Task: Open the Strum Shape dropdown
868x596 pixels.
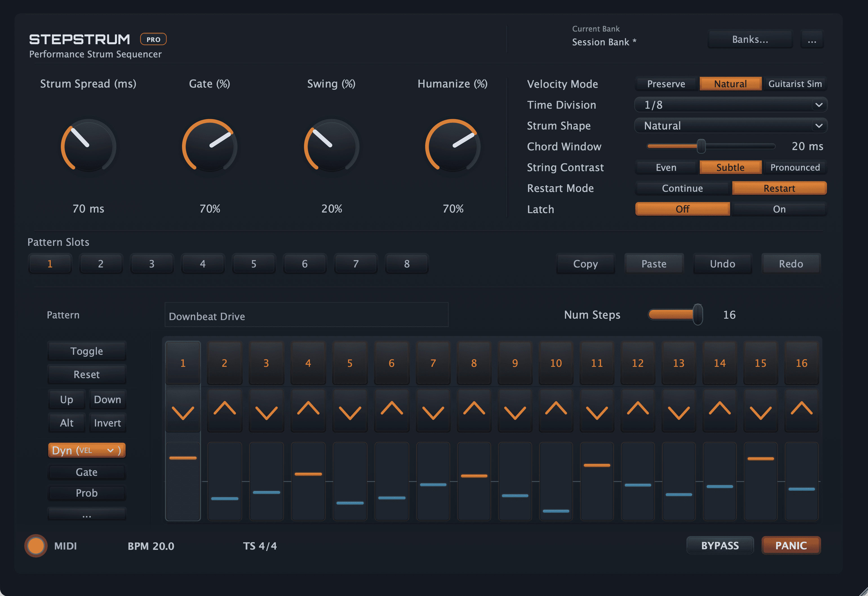Action: tap(731, 126)
